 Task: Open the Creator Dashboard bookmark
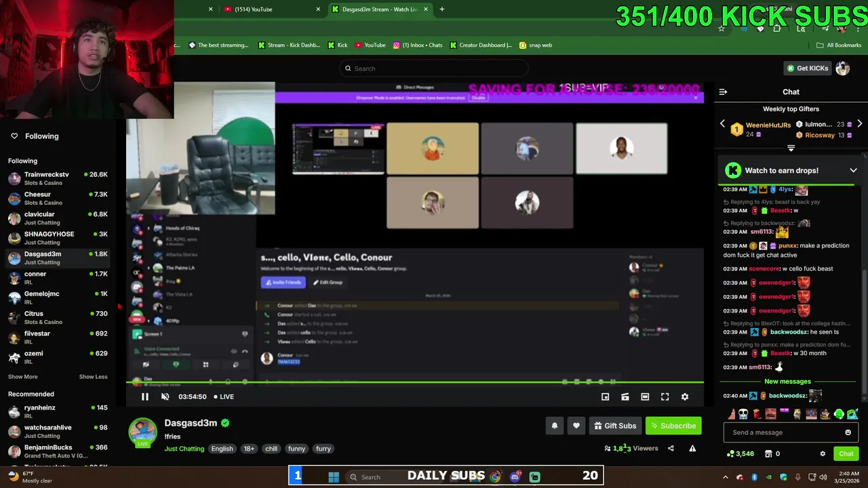480,45
